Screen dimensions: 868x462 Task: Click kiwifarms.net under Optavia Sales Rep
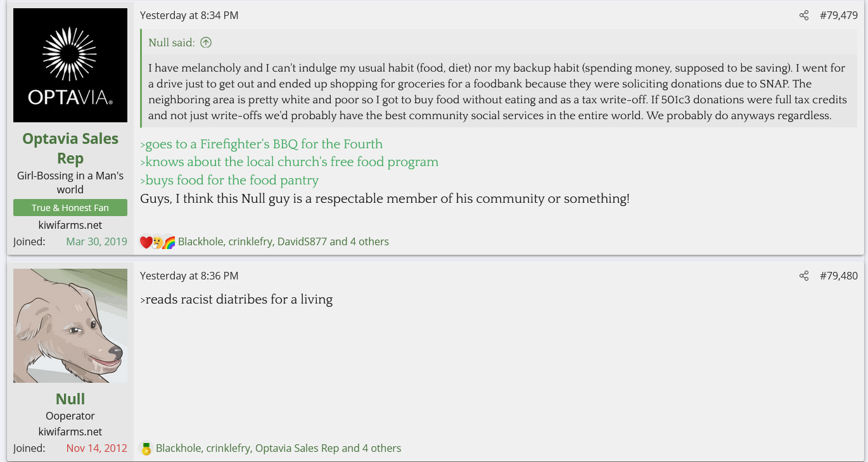pos(70,225)
